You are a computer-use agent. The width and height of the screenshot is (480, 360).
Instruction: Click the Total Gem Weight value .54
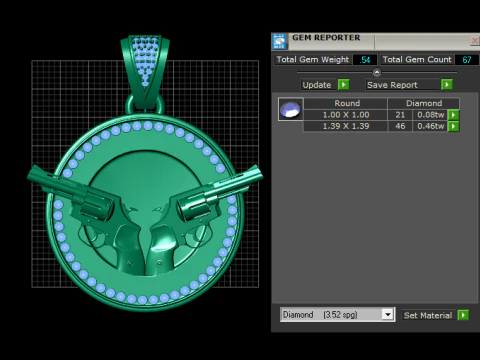point(365,60)
